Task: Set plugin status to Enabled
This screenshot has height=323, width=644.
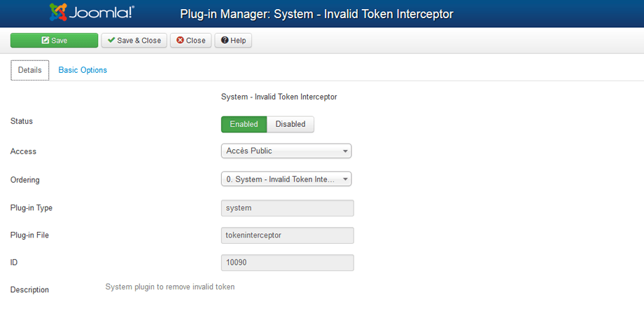Action: pyautogui.click(x=244, y=124)
